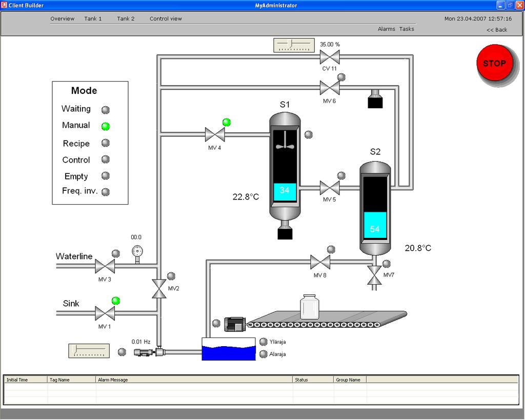This screenshot has width=525, height=420.
Task: Click the 00.0 pressure reading
Action: (x=136, y=237)
